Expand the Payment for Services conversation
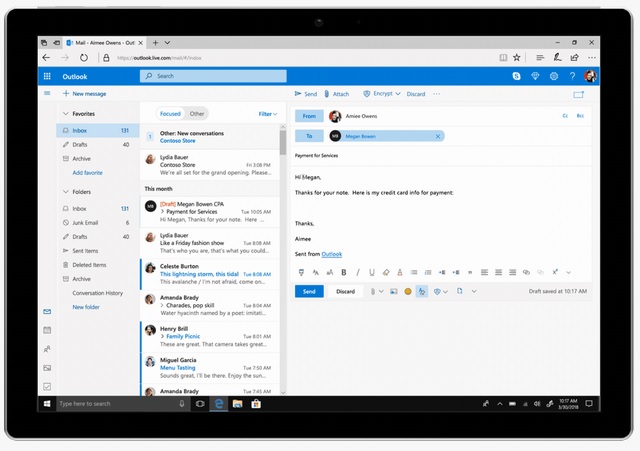 tap(162, 211)
